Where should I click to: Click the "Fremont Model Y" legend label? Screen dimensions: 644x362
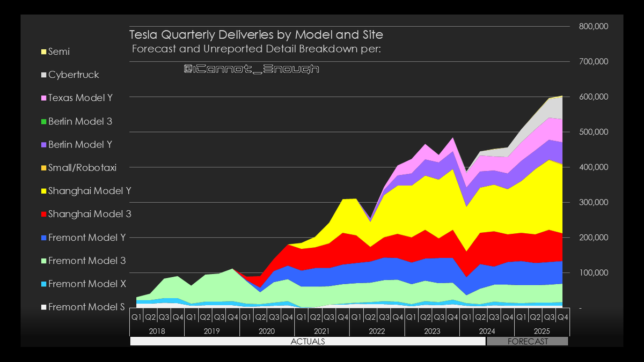pos(87,237)
